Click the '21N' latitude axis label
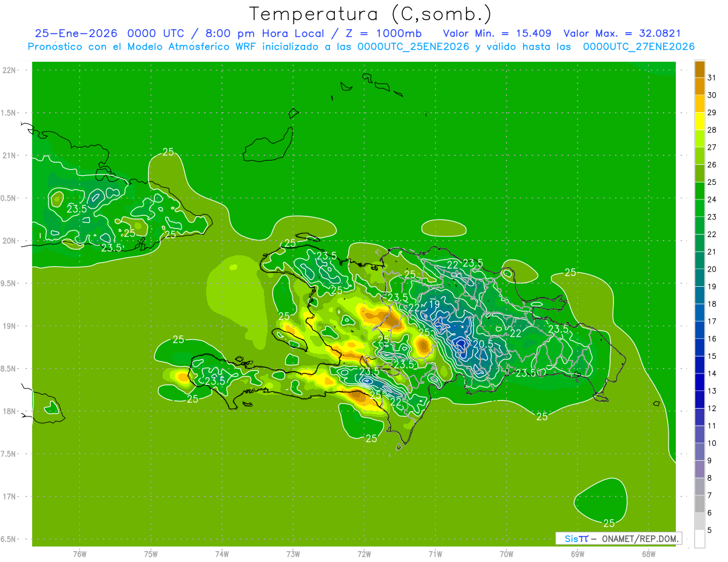 pyautogui.click(x=10, y=155)
